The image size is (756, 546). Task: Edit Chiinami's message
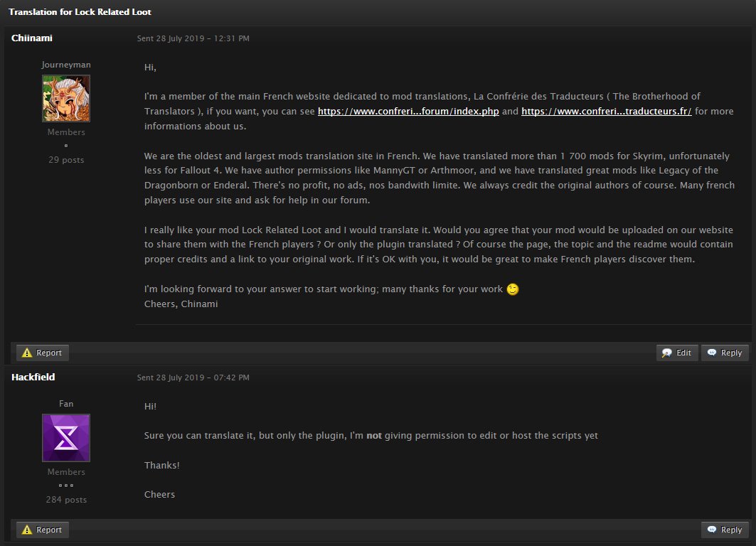click(677, 353)
